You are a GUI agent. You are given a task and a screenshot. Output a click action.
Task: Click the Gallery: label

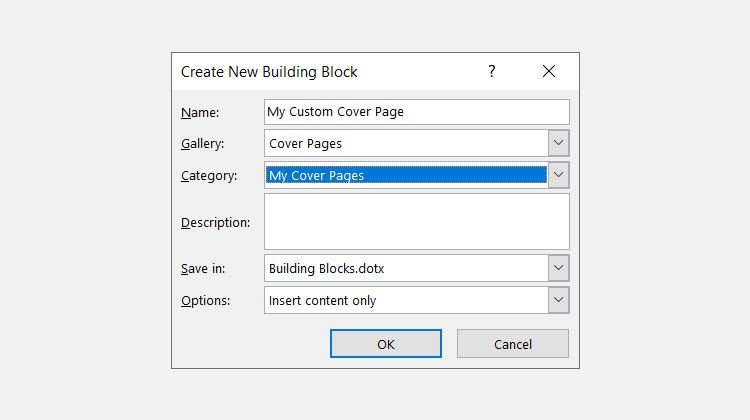click(202, 144)
